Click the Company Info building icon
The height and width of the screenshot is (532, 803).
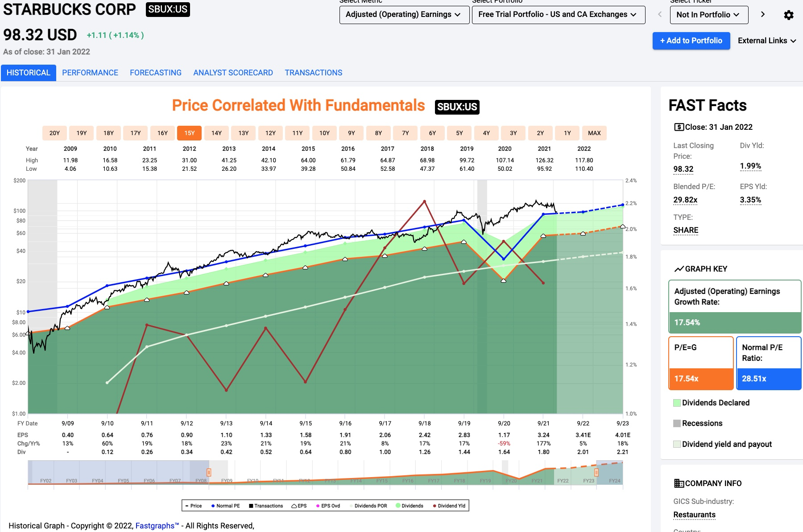click(679, 483)
